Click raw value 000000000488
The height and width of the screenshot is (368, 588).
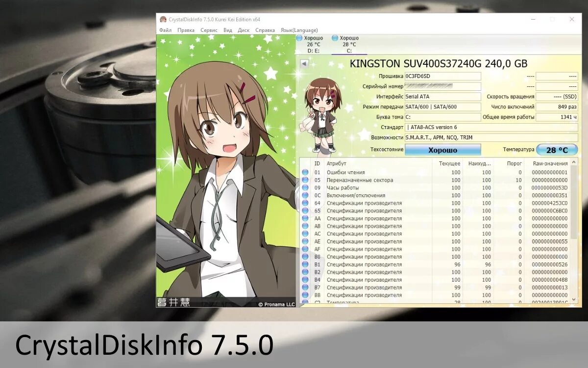(x=549, y=280)
